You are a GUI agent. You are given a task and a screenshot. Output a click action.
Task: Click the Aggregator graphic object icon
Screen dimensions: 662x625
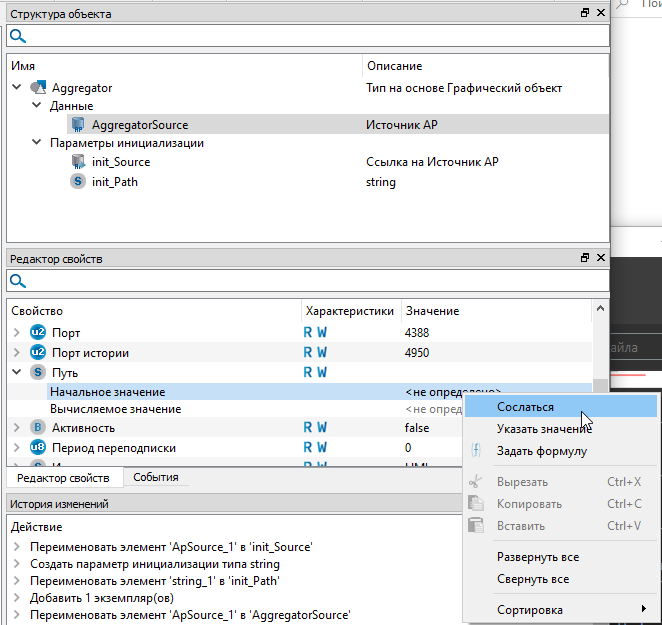point(39,88)
